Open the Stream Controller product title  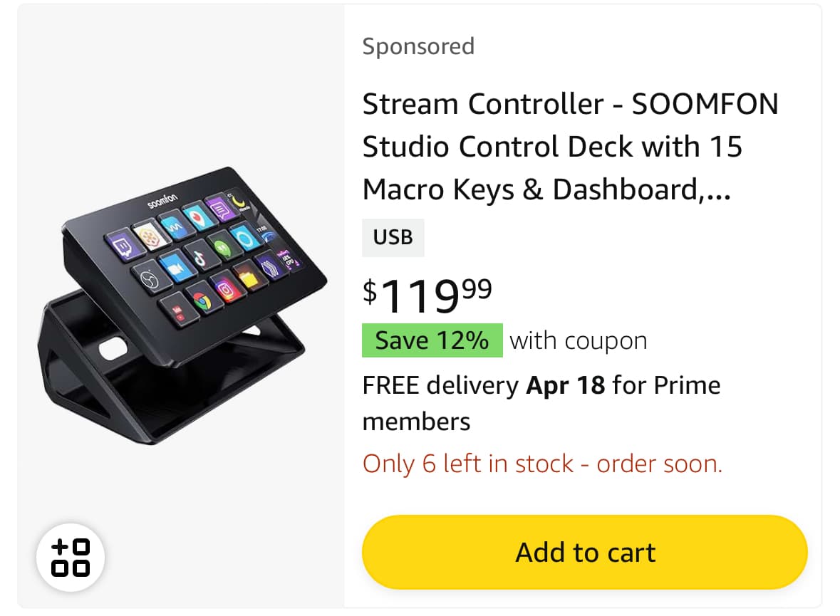tap(570, 146)
